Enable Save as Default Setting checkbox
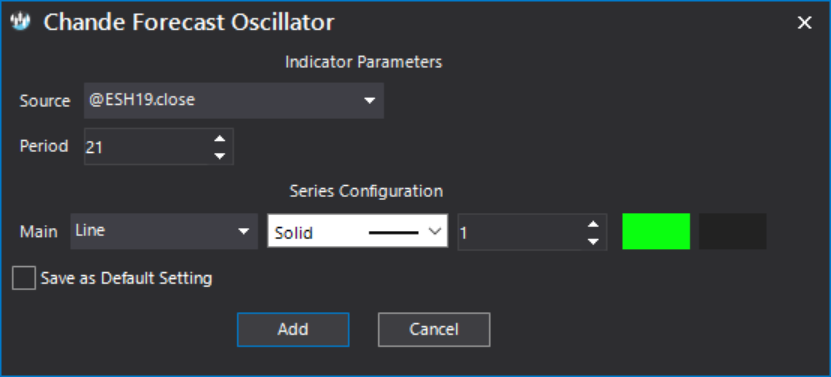831x377 pixels. 24,278
